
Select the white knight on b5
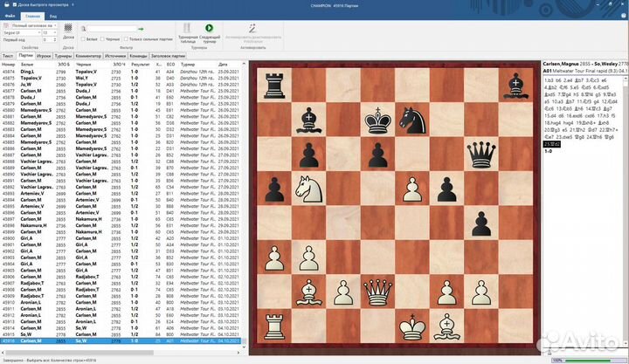pyautogui.click(x=309, y=189)
